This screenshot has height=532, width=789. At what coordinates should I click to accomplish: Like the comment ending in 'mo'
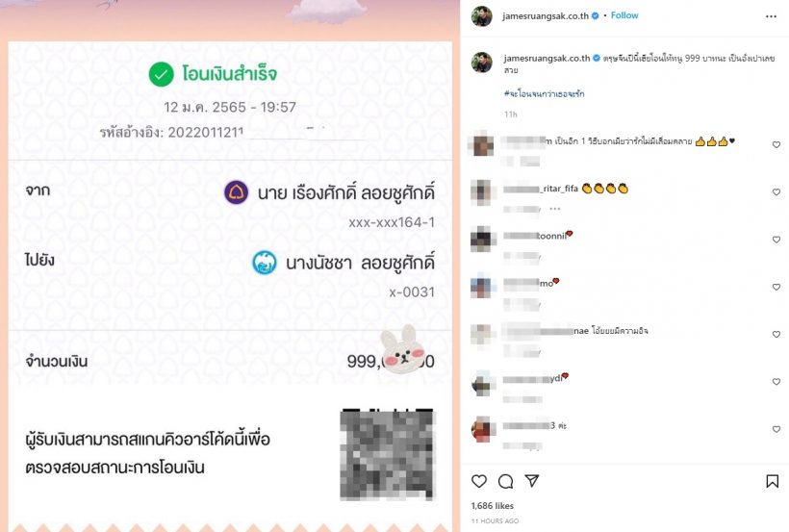tap(776, 287)
